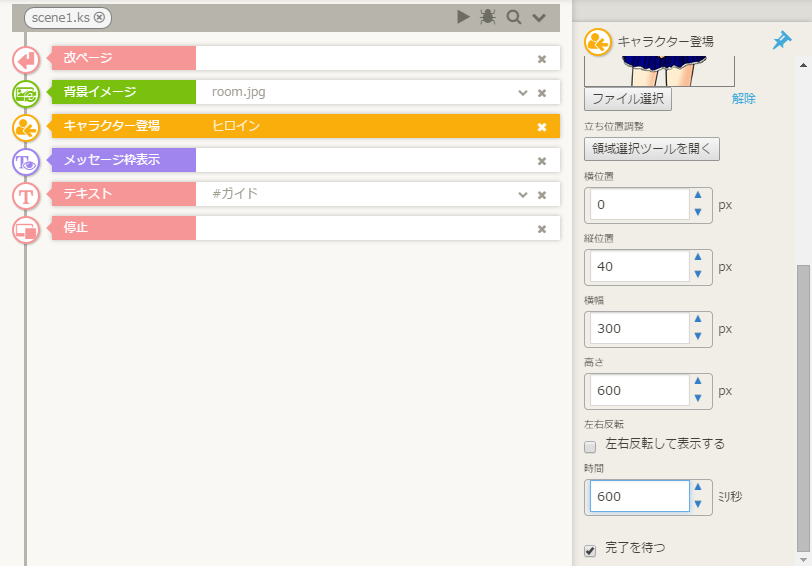Click the character image thumbnail
Screen dimensions: 812x566
659,71
